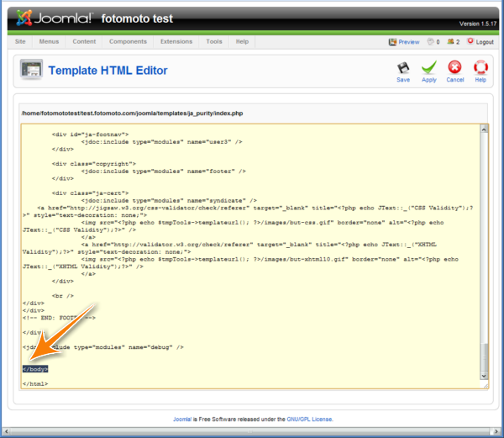Open the Extensions menu

coord(176,41)
